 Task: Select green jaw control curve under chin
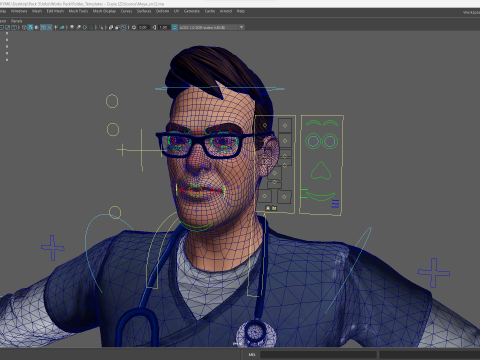point(197,226)
